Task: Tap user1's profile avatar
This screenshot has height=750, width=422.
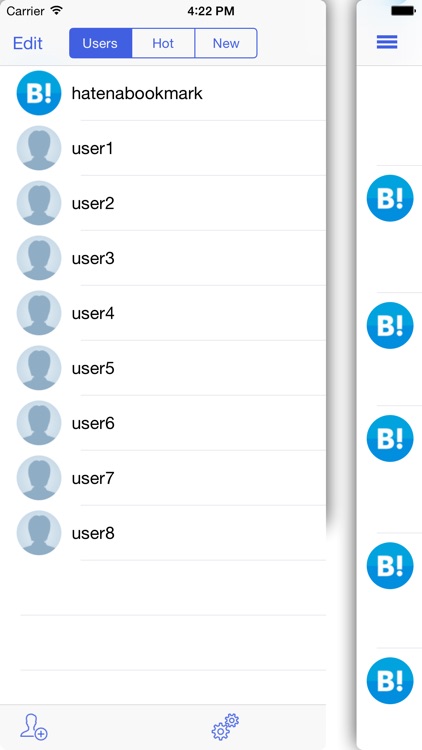Action: point(39,148)
